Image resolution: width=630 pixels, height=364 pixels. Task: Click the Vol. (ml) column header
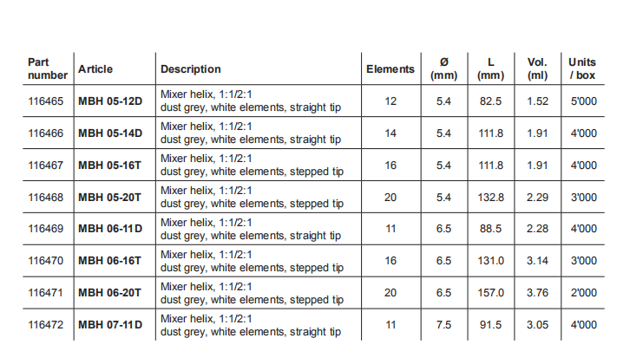click(536, 68)
